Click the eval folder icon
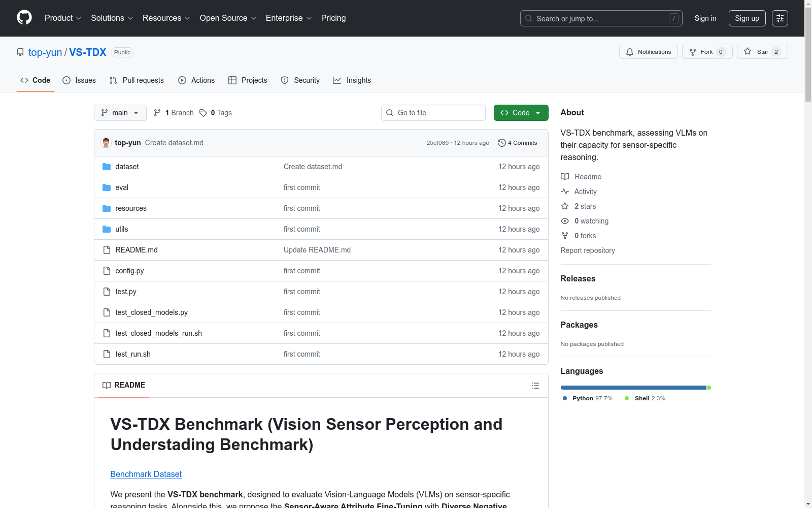 pos(107,187)
